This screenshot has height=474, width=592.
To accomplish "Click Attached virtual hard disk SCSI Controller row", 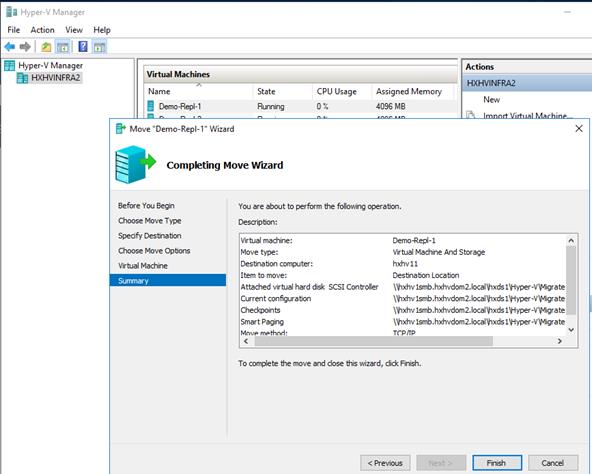I will [x=403, y=287].
